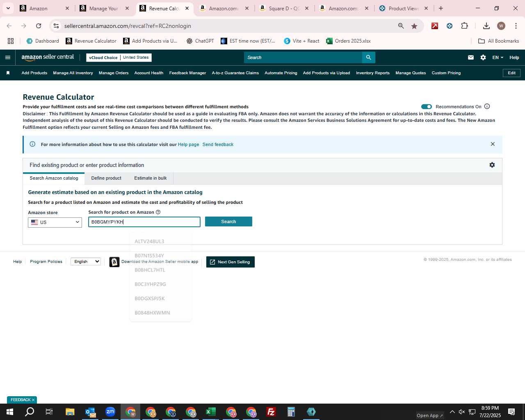This screenshot has height=420, width=525.
Task: Open FileZilla from taskbar
Action: tap(271, 412)
